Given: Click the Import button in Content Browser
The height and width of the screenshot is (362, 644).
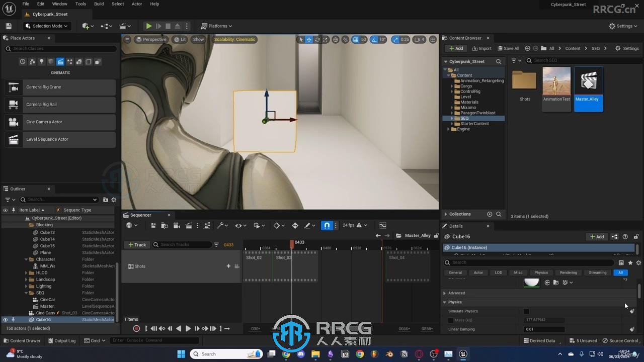Looking at the screenshot, I should [x=481, y=49].
